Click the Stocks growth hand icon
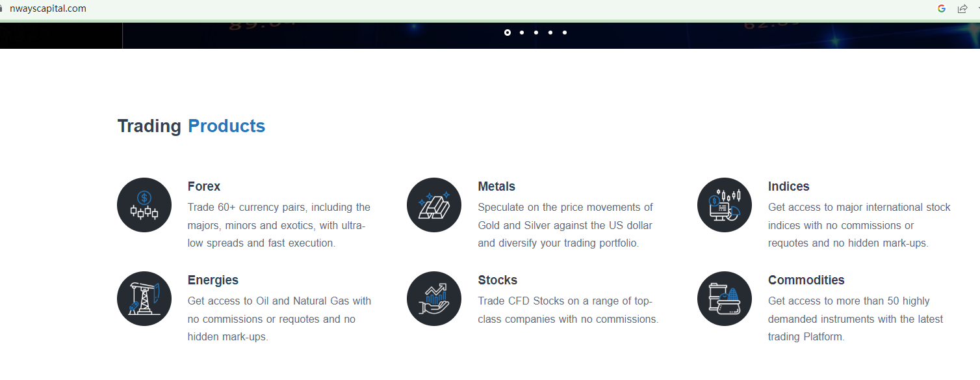 click(434, 299)
